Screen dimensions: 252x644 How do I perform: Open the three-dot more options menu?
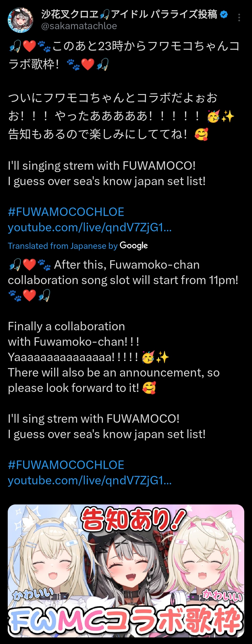point(239,18)
